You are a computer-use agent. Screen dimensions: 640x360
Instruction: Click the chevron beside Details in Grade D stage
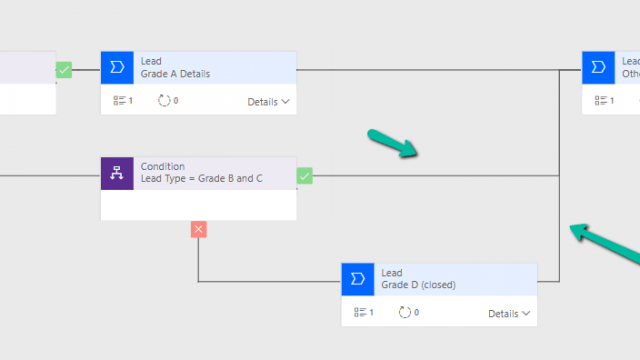point(526,313)
